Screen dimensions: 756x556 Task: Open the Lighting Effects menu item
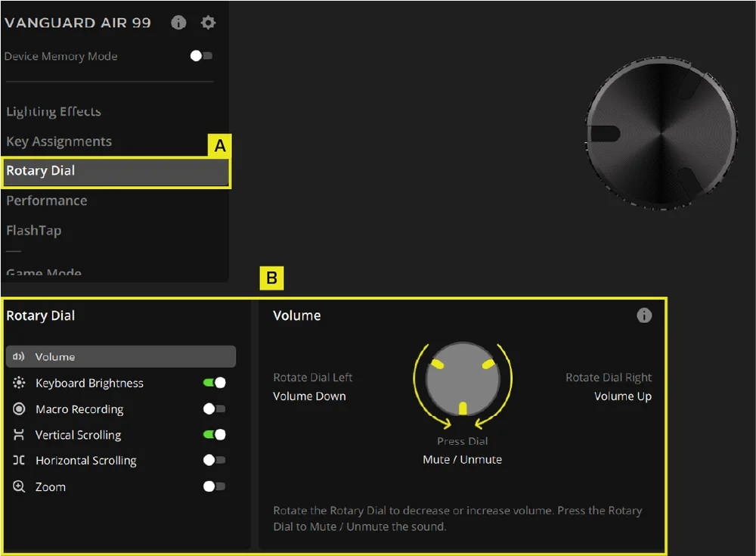tap(54, 112)
